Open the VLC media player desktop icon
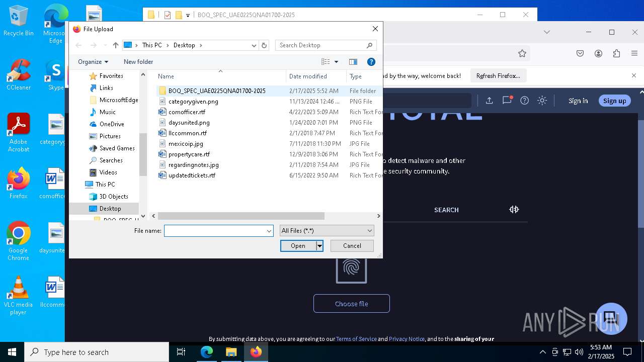 18,296
